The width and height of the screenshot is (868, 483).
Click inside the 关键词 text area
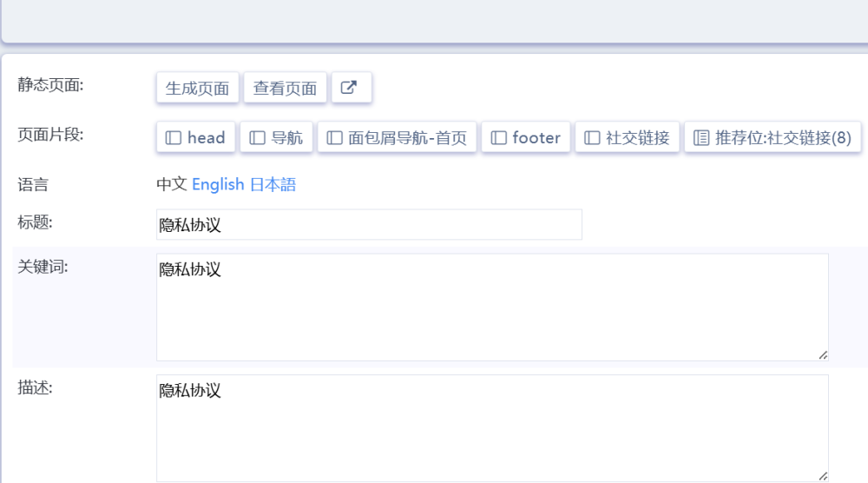pos(492,308)
